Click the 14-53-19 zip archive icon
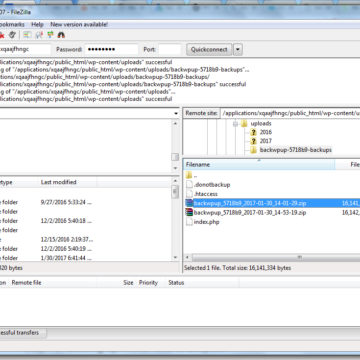 (189, 212)
